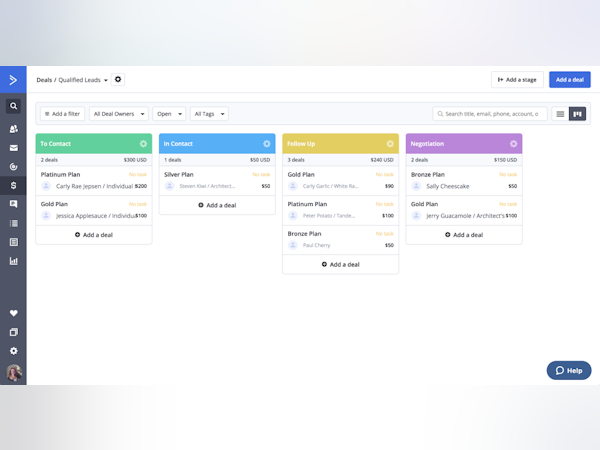
Task: Click No task on Paul Cherry's deal
Action: [x=385, y=234]
